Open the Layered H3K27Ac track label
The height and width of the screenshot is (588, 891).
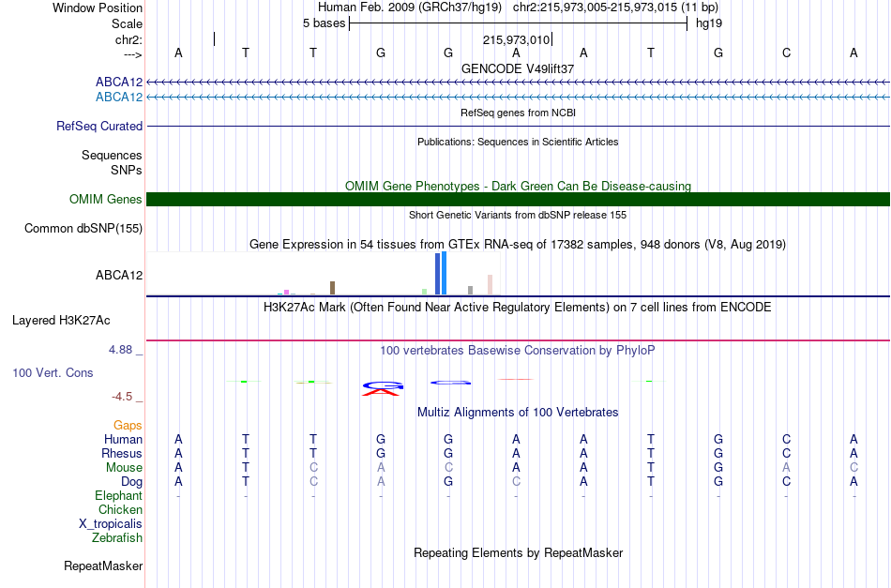pos(61,321)
